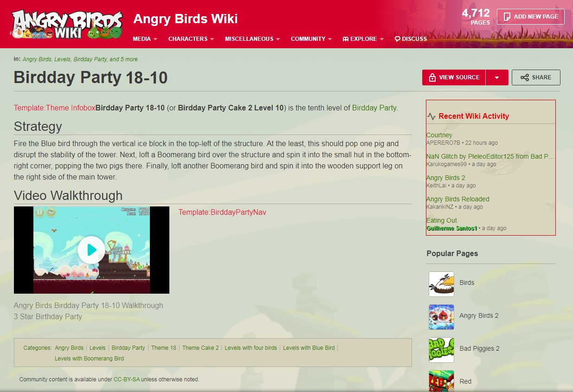Open the Angry Birds 2 thumbnail icon

coord(441,317)
